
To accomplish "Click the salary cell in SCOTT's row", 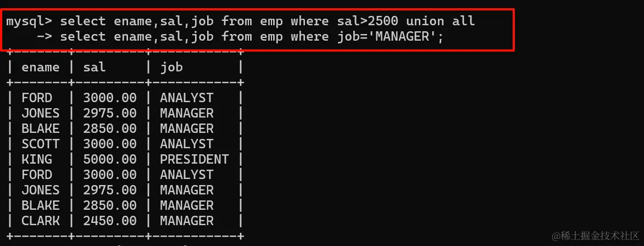I will click(110, 144).
